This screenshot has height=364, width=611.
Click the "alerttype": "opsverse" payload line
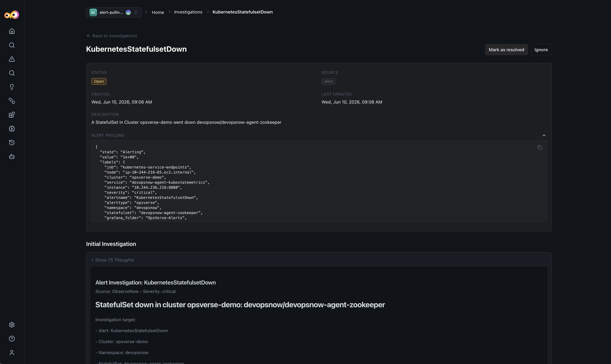[131, 203]
